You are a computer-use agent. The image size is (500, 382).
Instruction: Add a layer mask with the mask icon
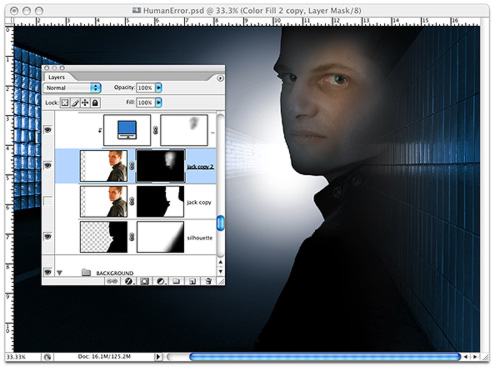(x=144, y=282)
